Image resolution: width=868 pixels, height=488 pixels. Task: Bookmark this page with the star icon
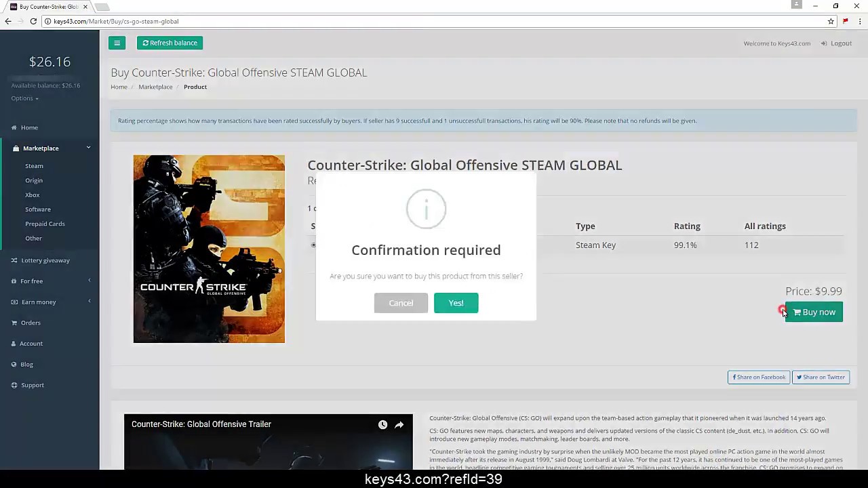tap(831, 22)
